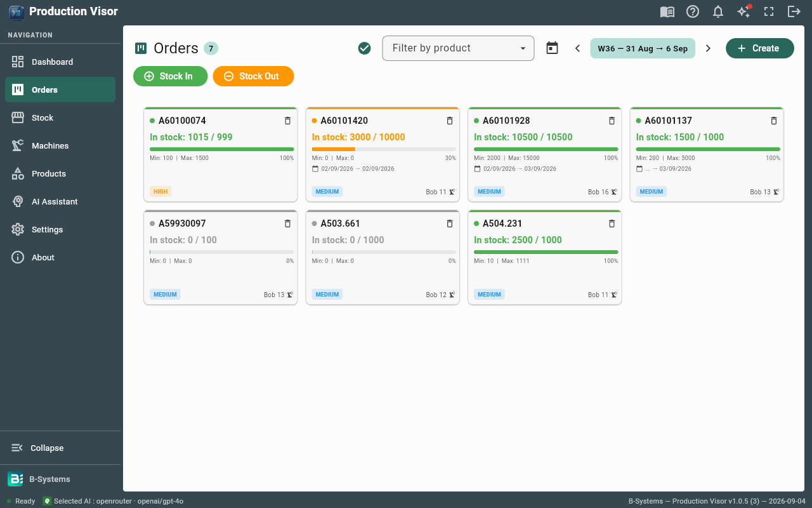Click the Production Visor logo icon

pos(16,11)
